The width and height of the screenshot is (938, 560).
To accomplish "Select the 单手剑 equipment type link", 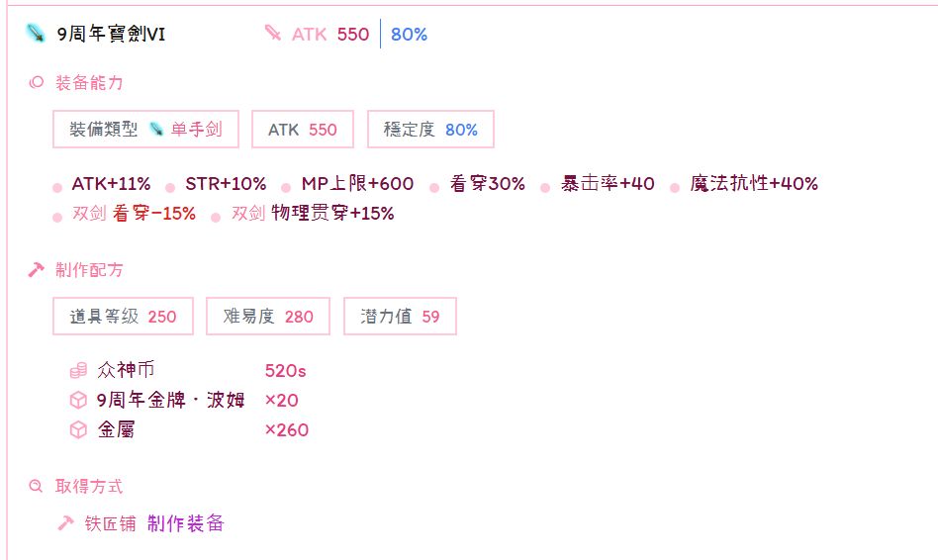I will pyautogui.click(x=196, y=130).
